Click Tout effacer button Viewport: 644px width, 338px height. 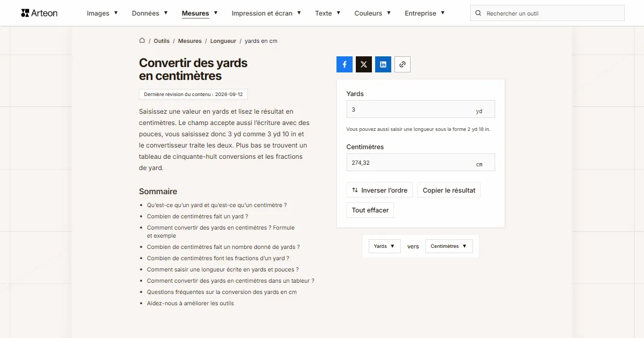click(x=370, y=210)
